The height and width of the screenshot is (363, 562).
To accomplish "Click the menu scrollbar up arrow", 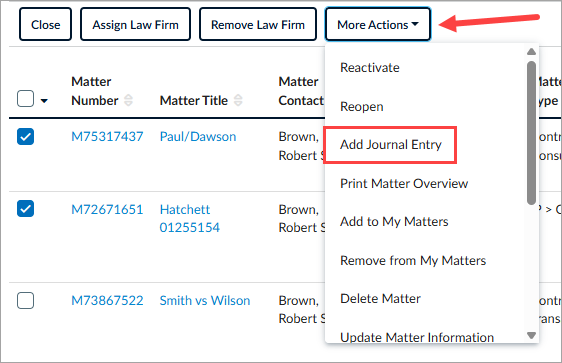I will tap(532, 52).
